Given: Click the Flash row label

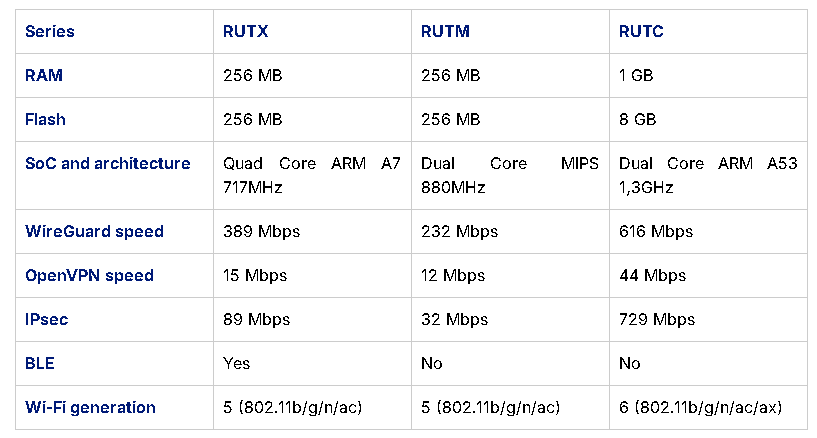Looking at the screenshot, I should click(45, 119).
